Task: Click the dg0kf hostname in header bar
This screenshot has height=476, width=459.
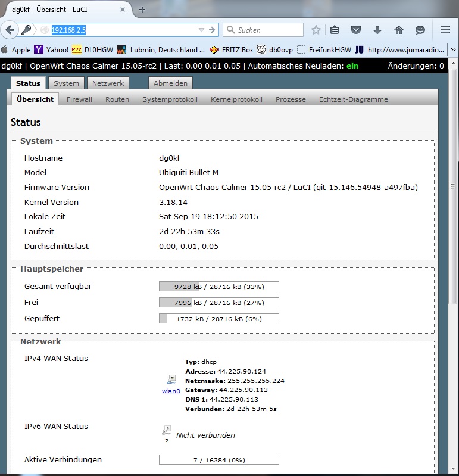Action: [x=11, y=66]
